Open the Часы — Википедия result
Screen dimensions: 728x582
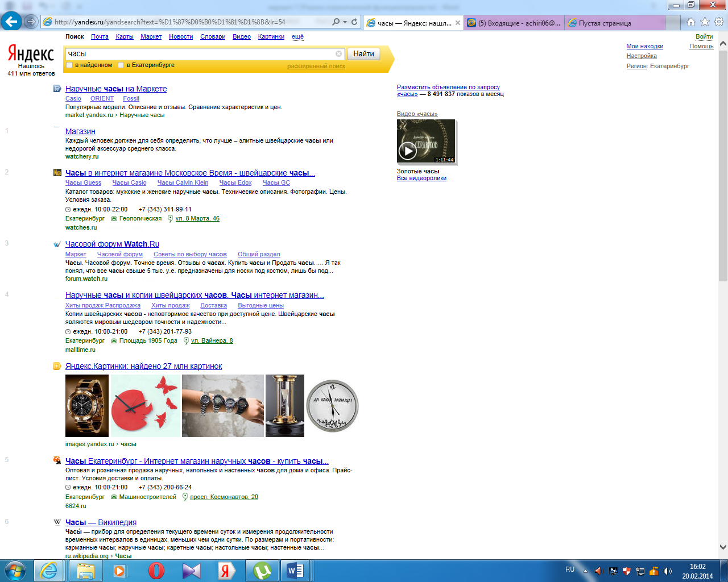click(101, 522)
